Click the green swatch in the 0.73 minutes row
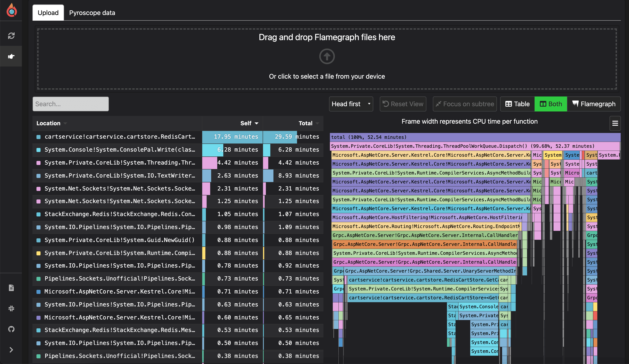 tap(39, 279)
